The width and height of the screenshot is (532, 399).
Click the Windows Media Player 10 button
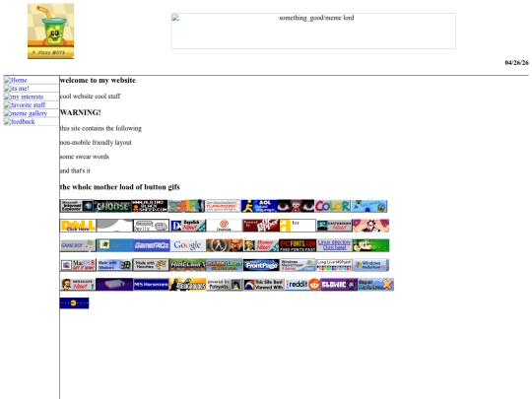370,265
